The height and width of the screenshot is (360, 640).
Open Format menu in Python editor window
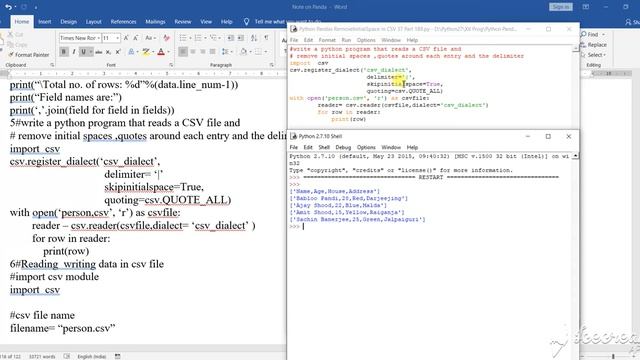[x=327, y=40]
